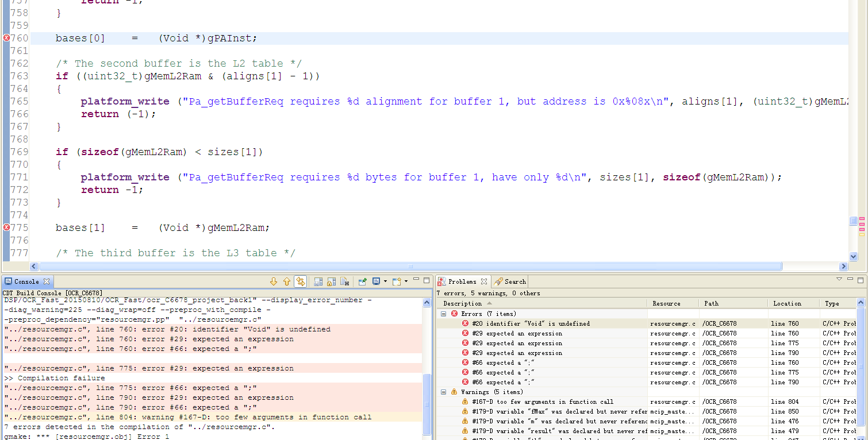Click editor scroll left arrow
The height and width of the screenshot is (440, 868).
[x=34, y=267]
